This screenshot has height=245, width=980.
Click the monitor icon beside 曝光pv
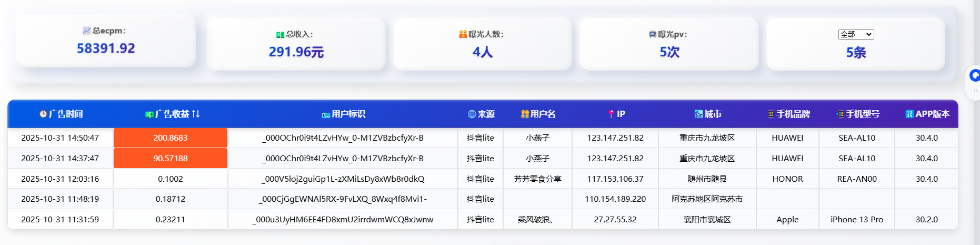653,34
